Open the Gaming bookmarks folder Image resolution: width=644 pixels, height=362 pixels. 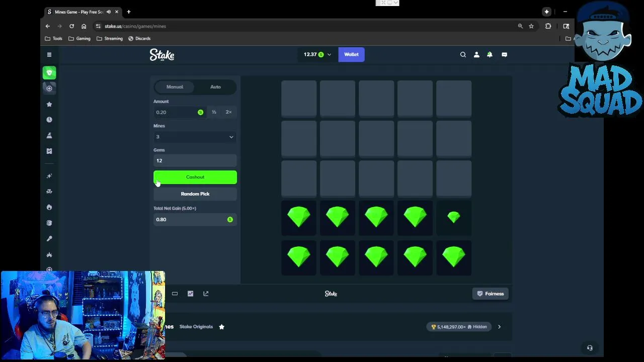click(x=79, y=38)
